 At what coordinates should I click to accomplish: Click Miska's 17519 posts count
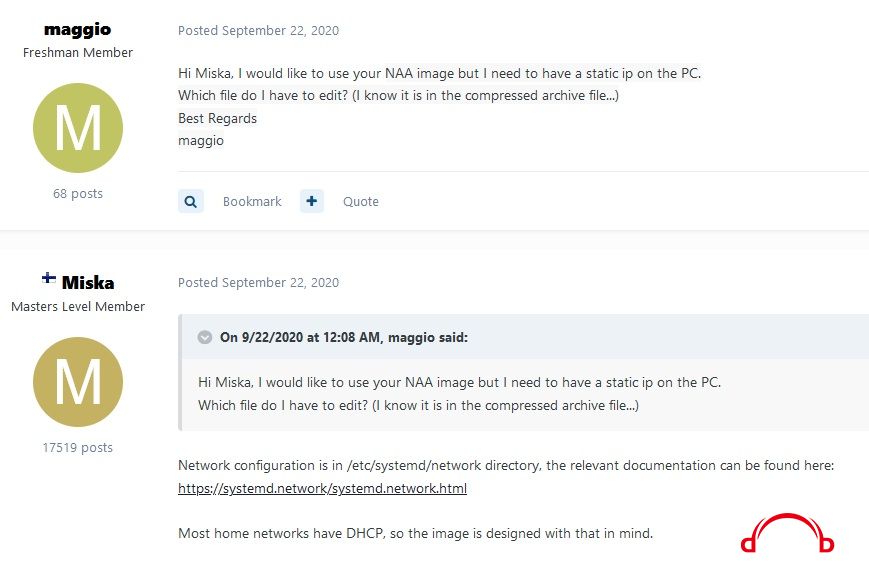tap(78, 447)
